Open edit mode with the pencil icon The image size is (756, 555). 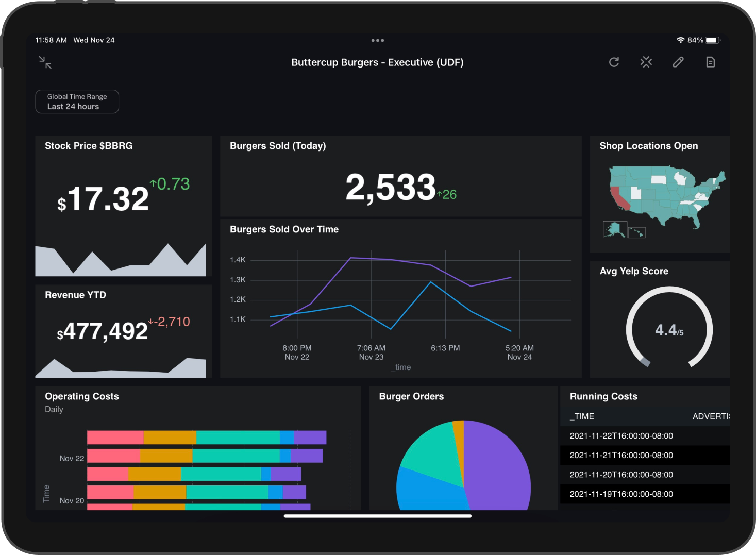678,62
